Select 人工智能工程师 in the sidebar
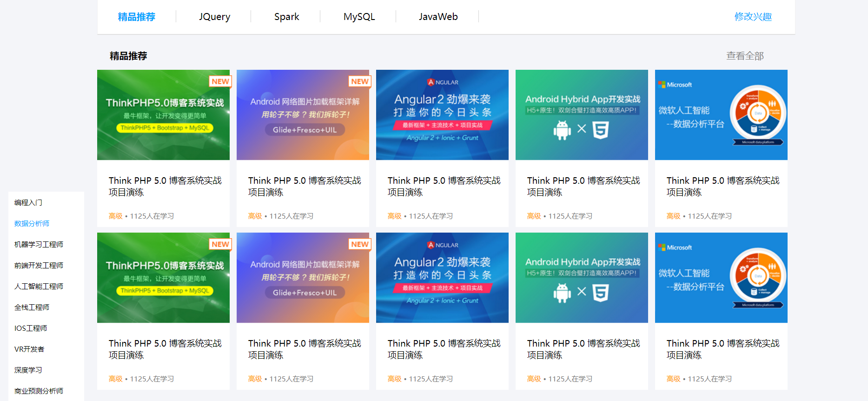This screenshot has height=401, width=868. [39, 286]
